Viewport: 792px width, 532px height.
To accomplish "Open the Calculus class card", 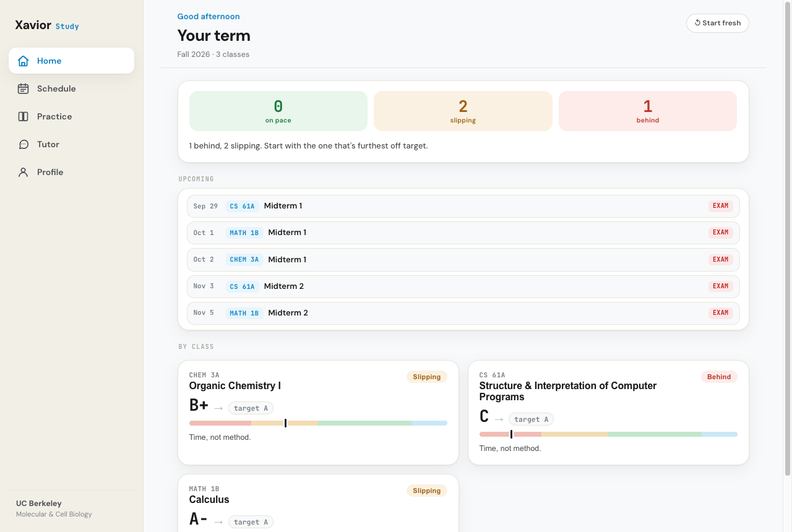I will tap(318, 503).
